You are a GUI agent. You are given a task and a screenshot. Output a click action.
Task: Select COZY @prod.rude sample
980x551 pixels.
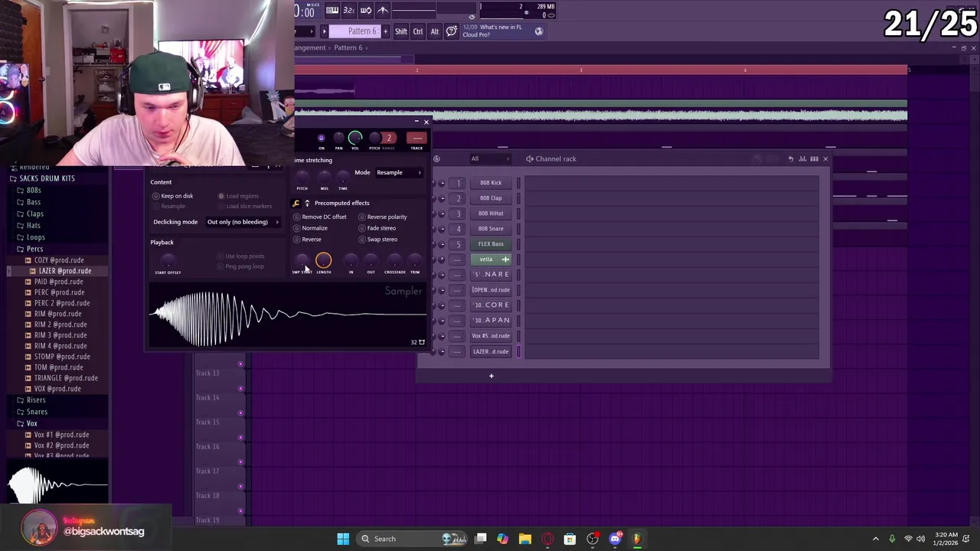click(59, 260)
